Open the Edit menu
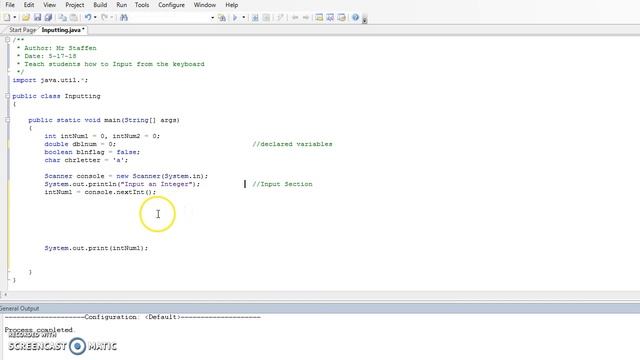The width and height of the screenshot is (640, 360). [29, 5]
